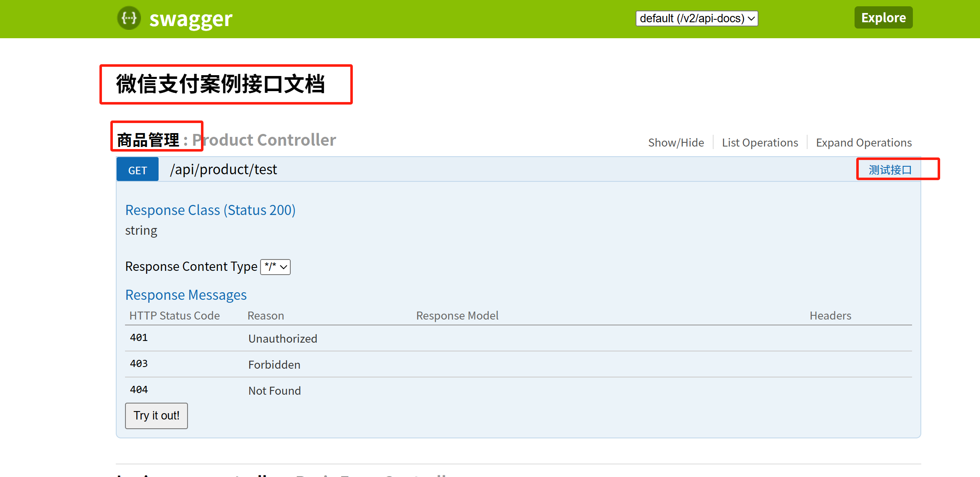Click the Response Class (Status 200) heading
The image size is (980, 477).
pyautogui.click(x=210, y=210)
